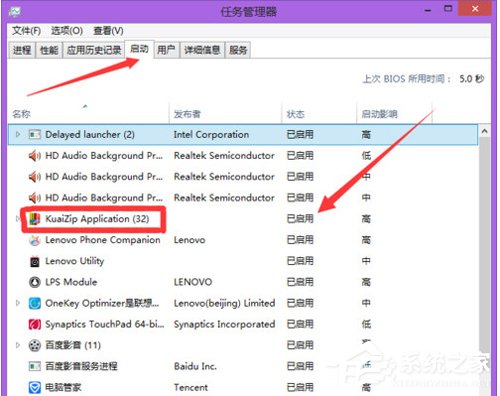This screenshot has width=500, height=396.
Task: Expand the KuaiZip Application (32) group
Action: (x=18, y=219)
